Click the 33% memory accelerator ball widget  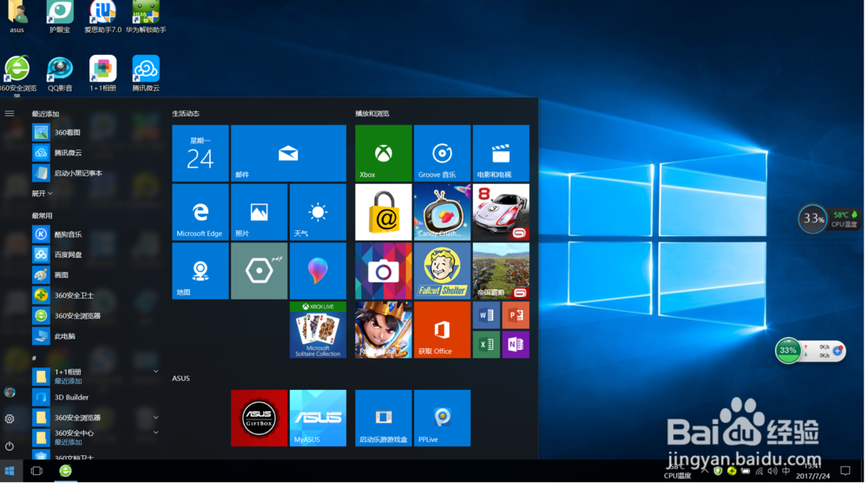(x=789, y=352)
